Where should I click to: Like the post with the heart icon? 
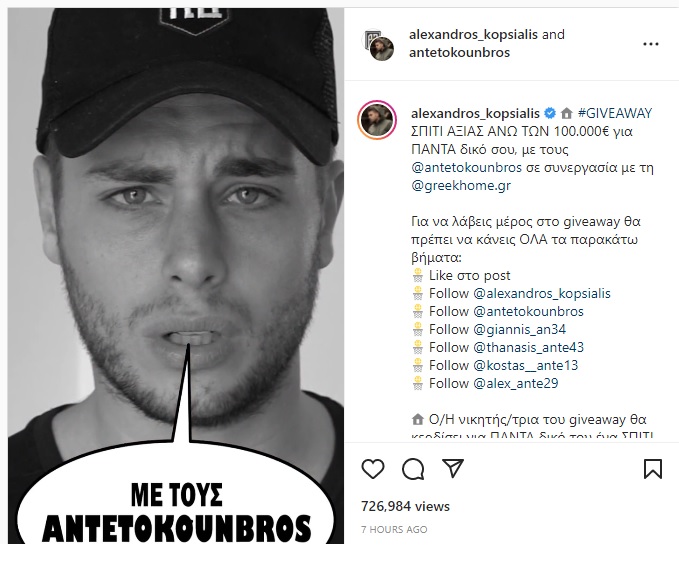pyautogui.click(x=373, y=469)
